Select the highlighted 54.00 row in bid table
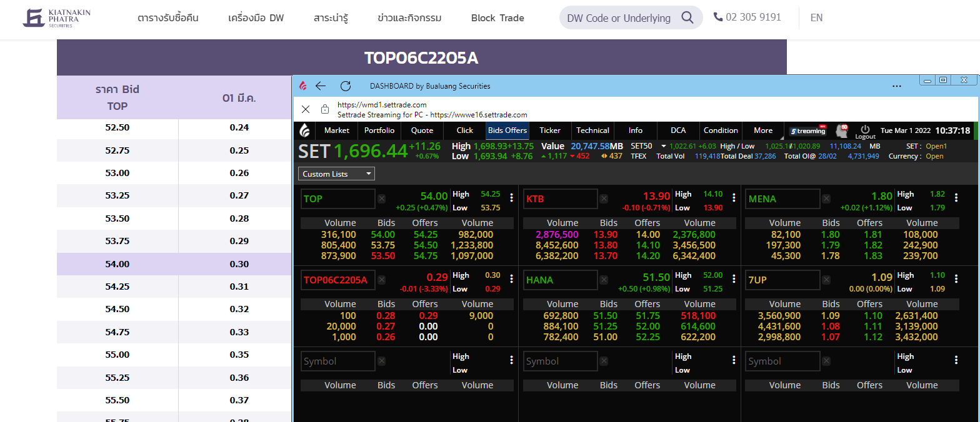Viewport: 980px width, 422px height. 174,264
